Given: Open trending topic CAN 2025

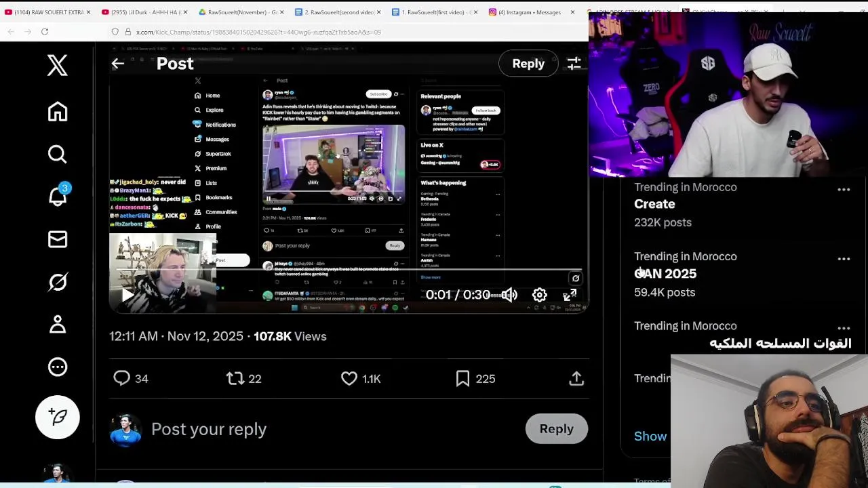Looking at the screenshot, I should 665,274.
